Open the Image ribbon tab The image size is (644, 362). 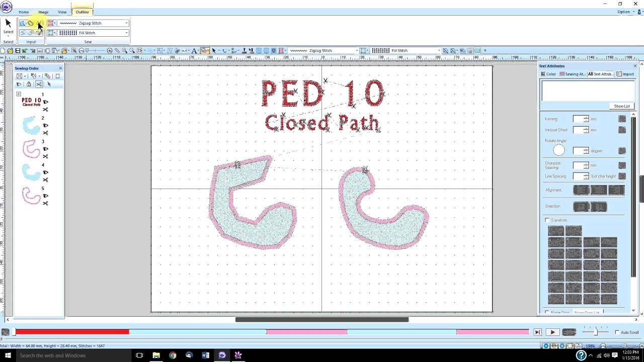[x=43, y=12]
